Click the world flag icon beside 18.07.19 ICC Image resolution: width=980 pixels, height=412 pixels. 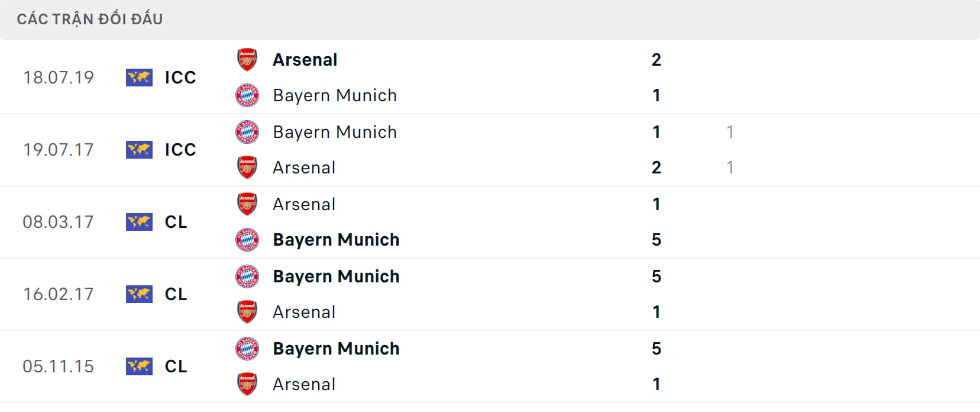(x=139, y=78)
